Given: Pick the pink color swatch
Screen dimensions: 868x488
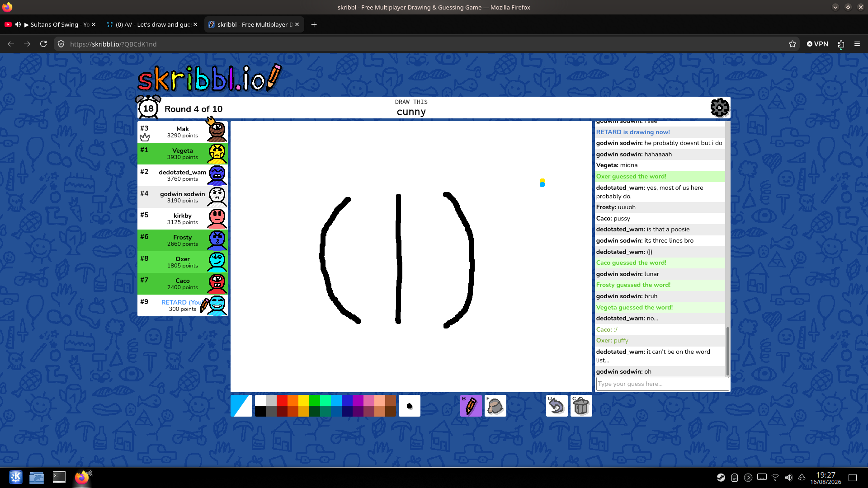Looking at the screenshot, I should 369,400.
